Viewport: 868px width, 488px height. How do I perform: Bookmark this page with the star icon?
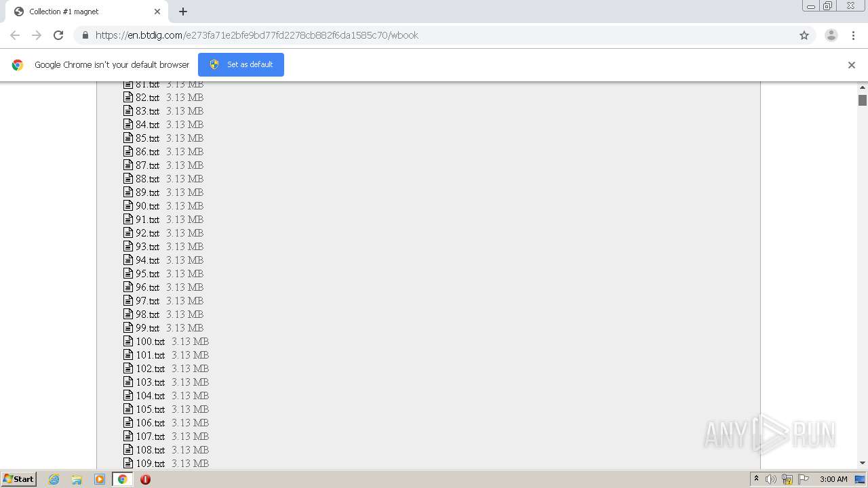pyautogui.click(x=804, y=35)
